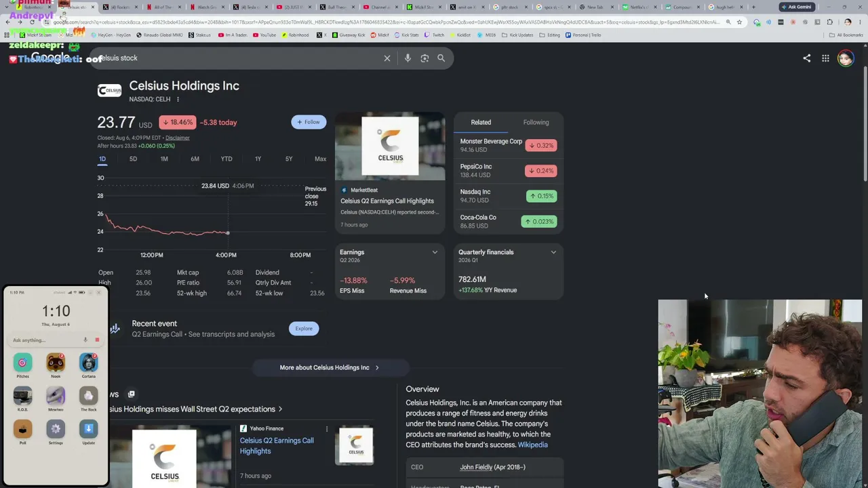Follow Celsius Holdings stock
868x488 pixels.
tap(309, 122)
